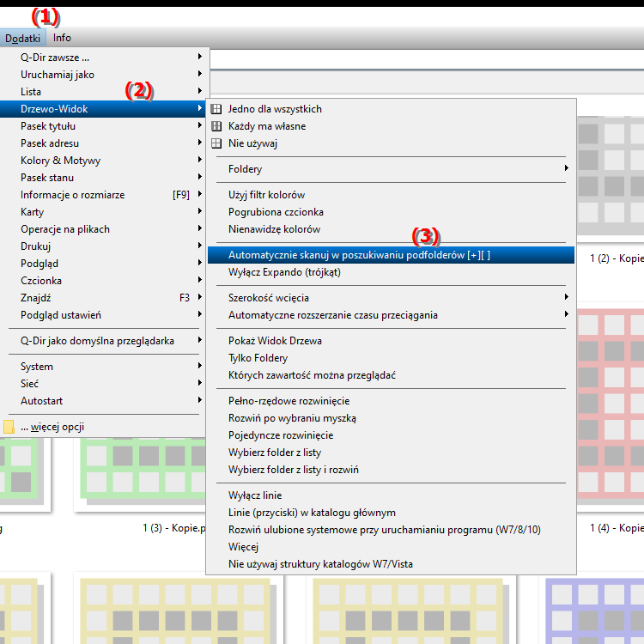Select Nie używaj tree option
Screen dimensions: 644x644
point(391,143)
